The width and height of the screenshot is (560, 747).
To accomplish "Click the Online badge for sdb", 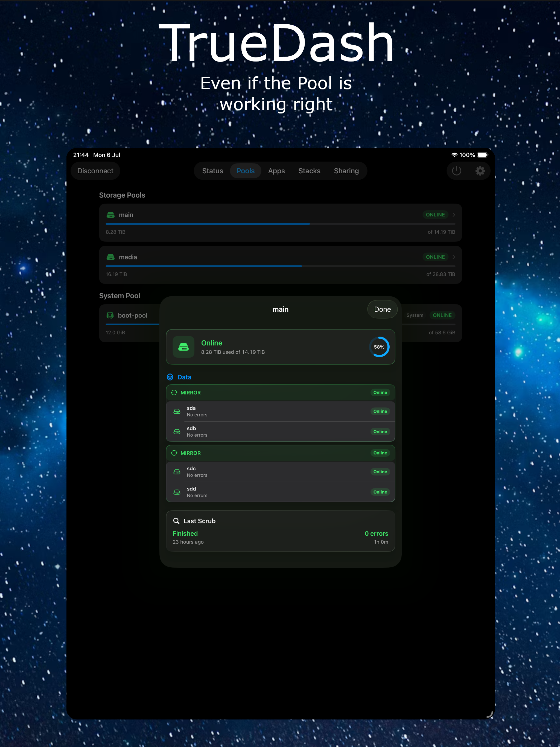I will tap(380, 431).
